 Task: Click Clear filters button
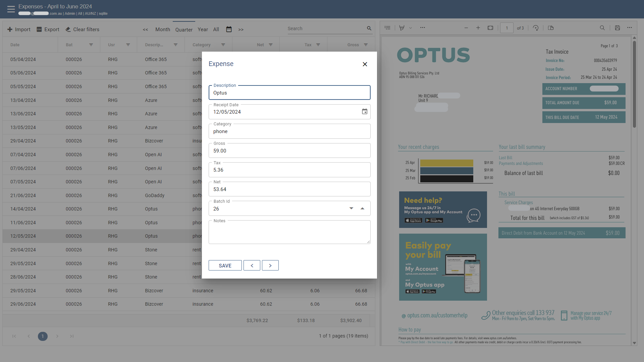click(82, 29)
